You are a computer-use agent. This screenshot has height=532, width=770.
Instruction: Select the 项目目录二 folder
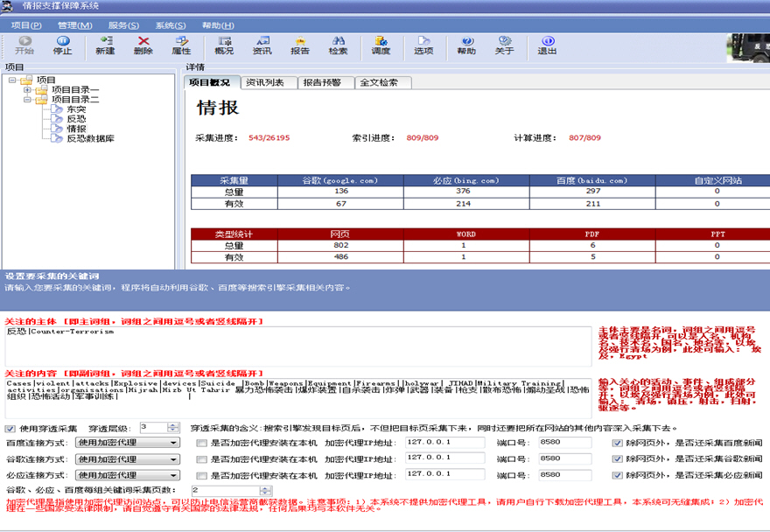[75, 99]
